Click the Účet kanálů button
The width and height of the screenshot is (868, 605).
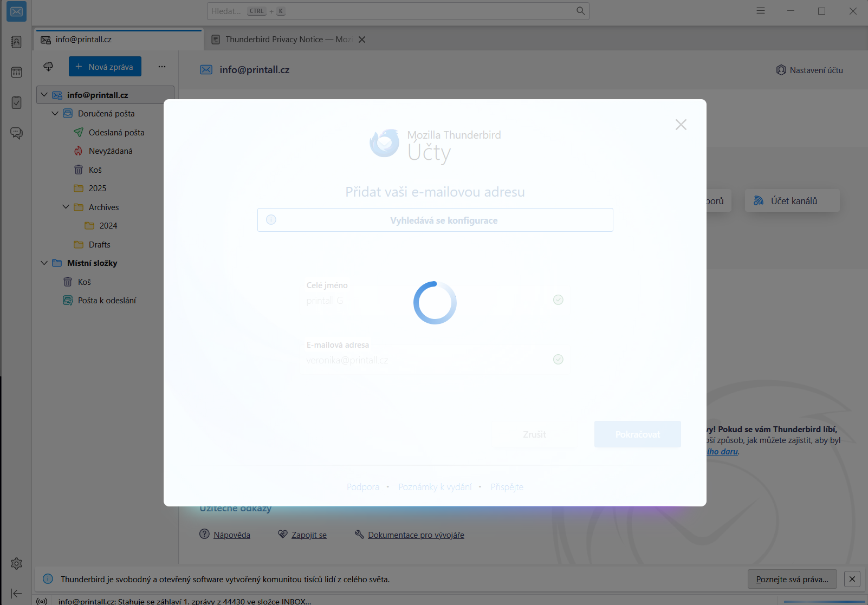tap(792, 201)
